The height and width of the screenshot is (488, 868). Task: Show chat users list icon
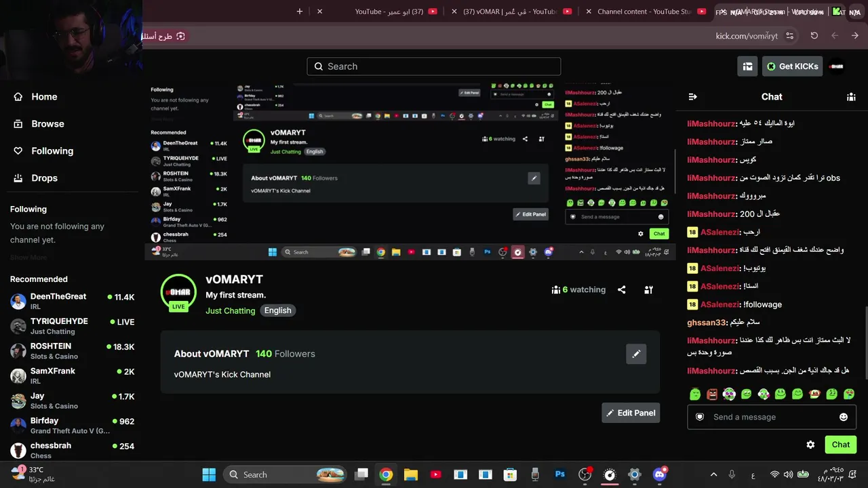click(x=851, y=97)
